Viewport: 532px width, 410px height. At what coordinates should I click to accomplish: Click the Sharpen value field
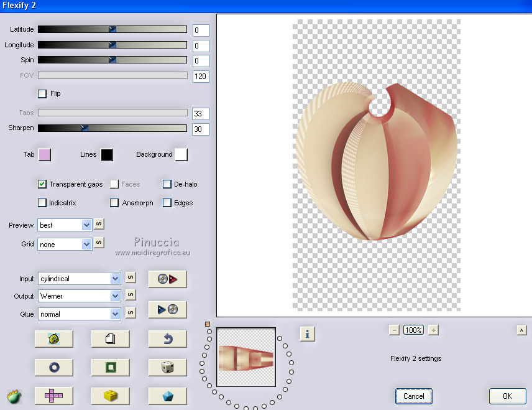tap(201, 129)
